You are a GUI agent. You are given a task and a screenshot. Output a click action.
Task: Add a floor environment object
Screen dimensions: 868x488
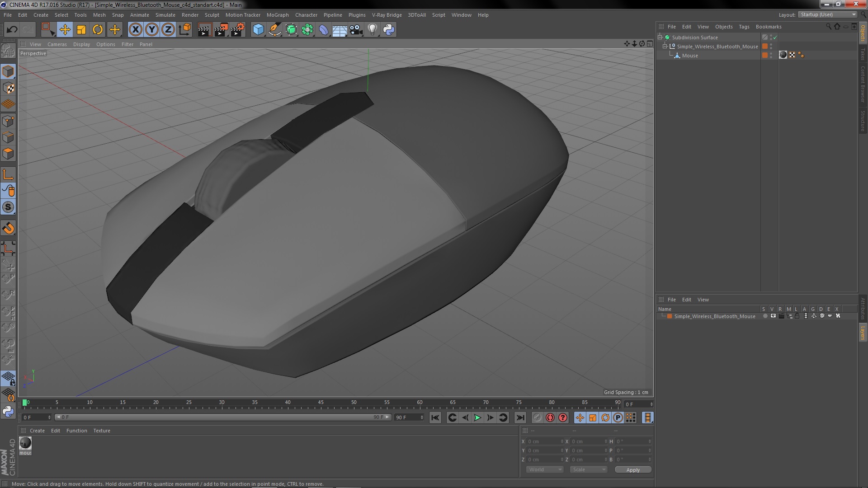click(340, 30)
